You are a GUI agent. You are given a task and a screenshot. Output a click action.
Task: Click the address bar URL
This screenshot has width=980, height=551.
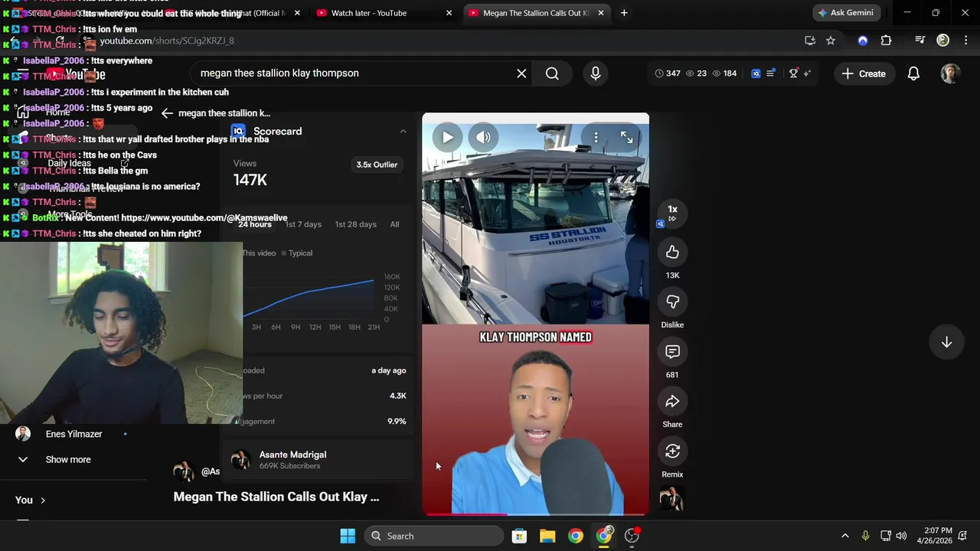(167, 41)
